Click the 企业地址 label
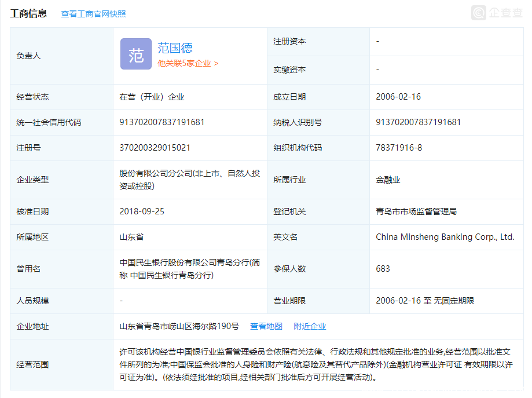Viewport: 532px width, 398px height. [x=32, y=326]
